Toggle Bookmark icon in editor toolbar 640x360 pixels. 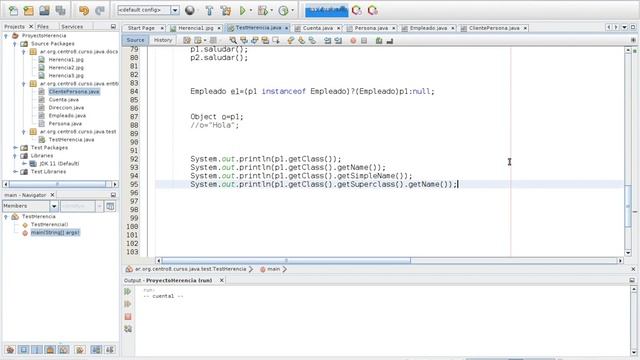point(312,40)
